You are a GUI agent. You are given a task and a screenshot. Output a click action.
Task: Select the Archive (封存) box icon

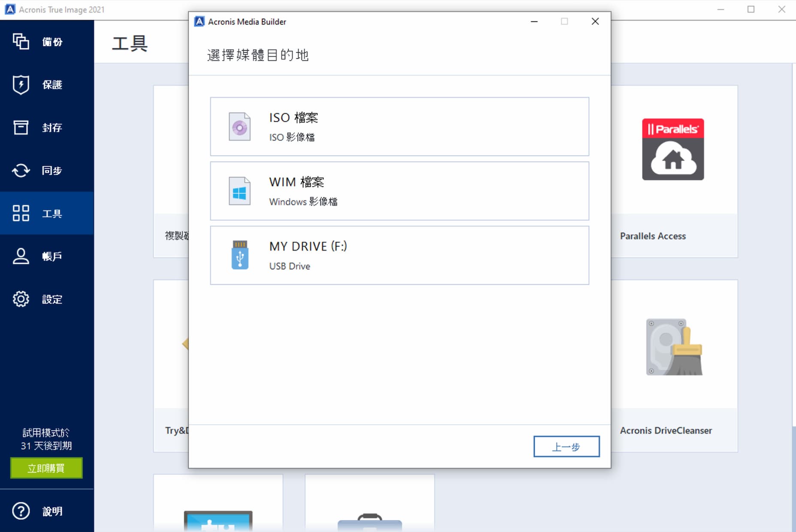coord(21,127)
